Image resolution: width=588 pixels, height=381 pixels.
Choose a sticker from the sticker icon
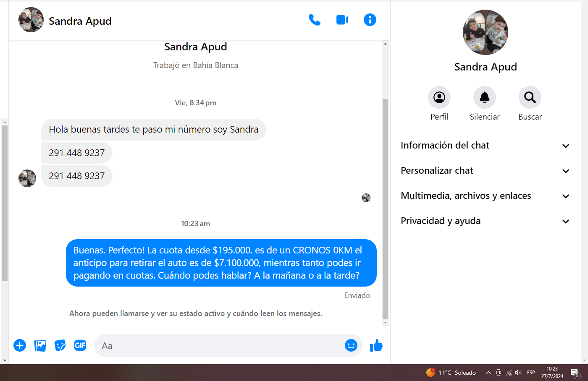click(x=60, y=345)
